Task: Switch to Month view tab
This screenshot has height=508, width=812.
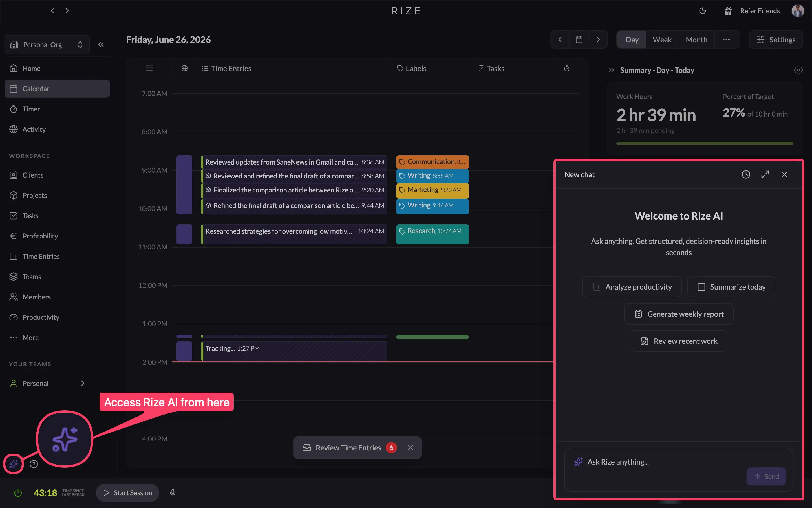Action: (697, 40)
